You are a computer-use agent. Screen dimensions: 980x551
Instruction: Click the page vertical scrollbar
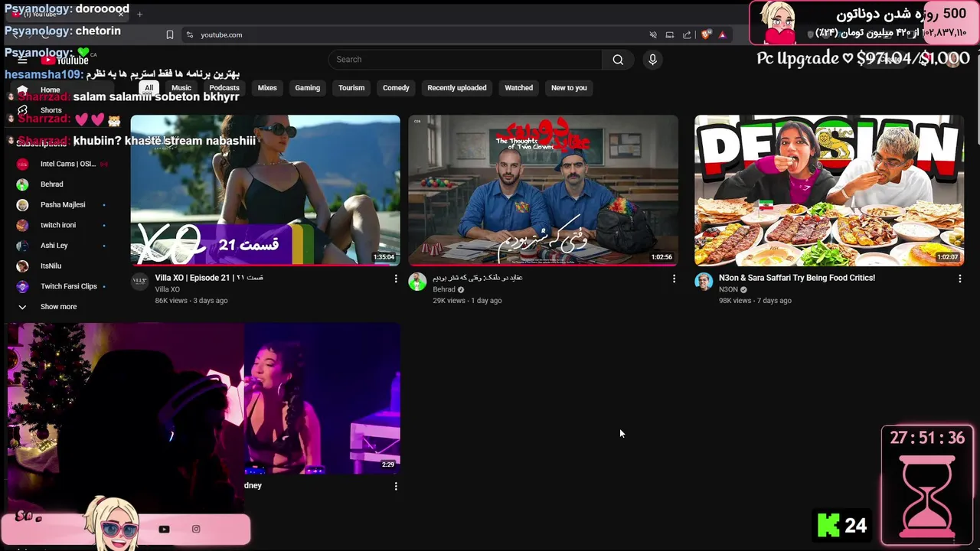pyautogui.click(x=976, y=96)
